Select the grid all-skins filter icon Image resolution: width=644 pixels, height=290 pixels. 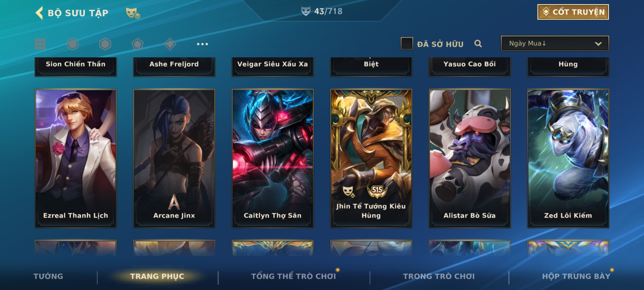point(40,44)
